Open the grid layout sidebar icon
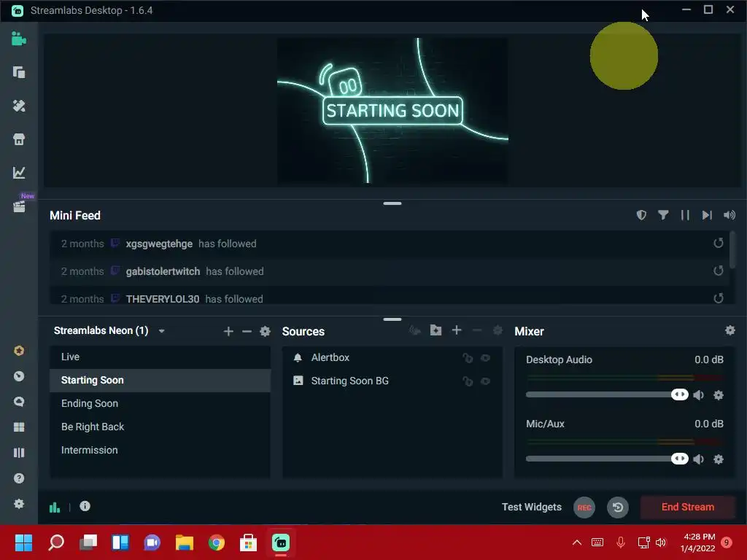The height and width of the screenshot is (560, 747). click(x=18, y=427)
